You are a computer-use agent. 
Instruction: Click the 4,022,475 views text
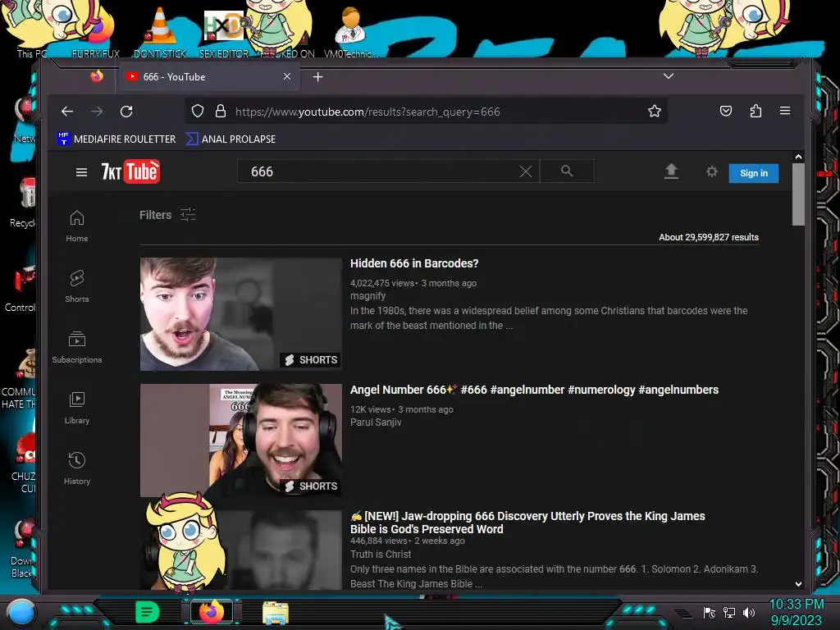pyautogui.click(x=382, y=283)
